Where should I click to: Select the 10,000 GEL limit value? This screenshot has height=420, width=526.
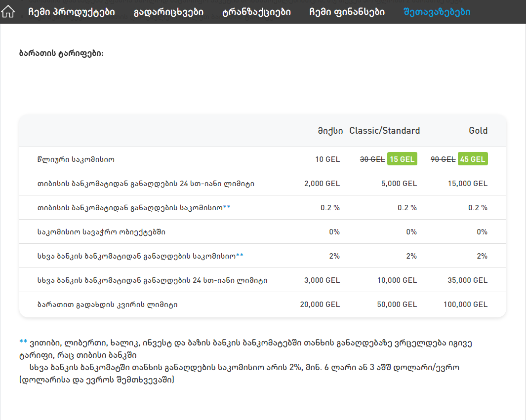point(397,280)
